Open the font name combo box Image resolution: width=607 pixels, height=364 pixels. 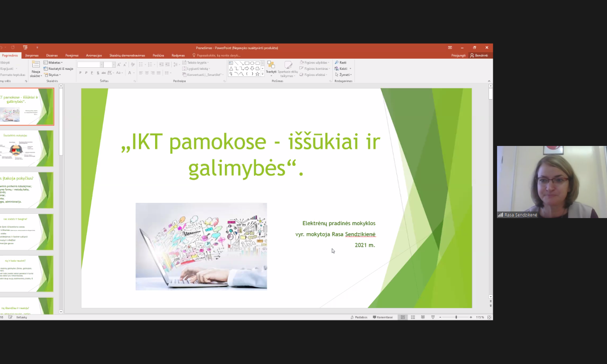[89, 64]
